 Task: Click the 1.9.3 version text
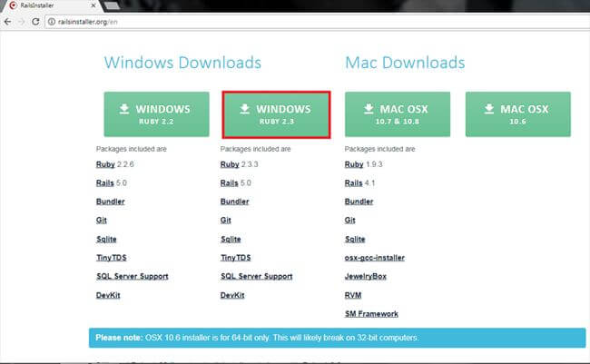[374, 164]
